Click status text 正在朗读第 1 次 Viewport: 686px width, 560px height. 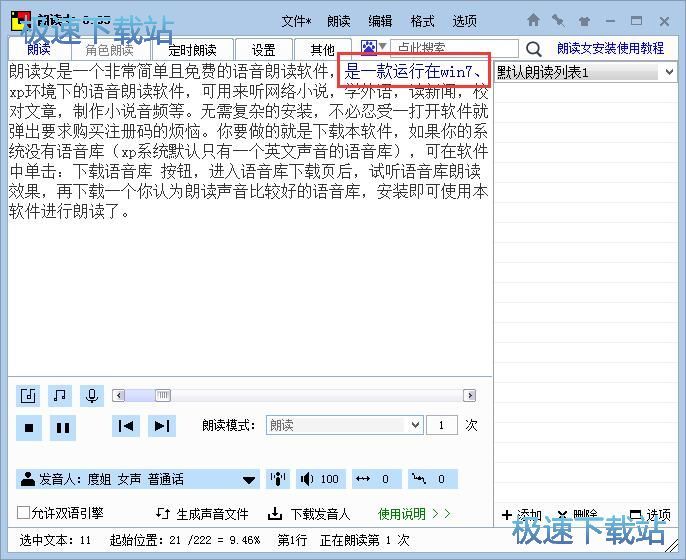click(364, 540)
